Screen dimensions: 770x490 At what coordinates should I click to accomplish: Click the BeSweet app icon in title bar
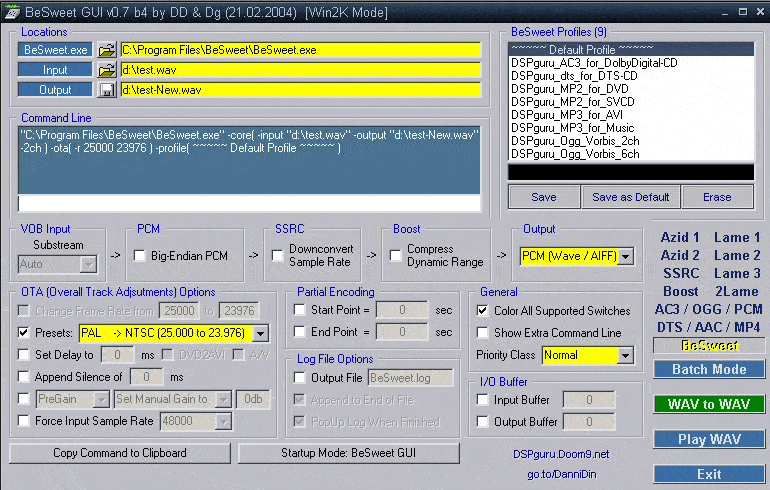click(12, 12)
